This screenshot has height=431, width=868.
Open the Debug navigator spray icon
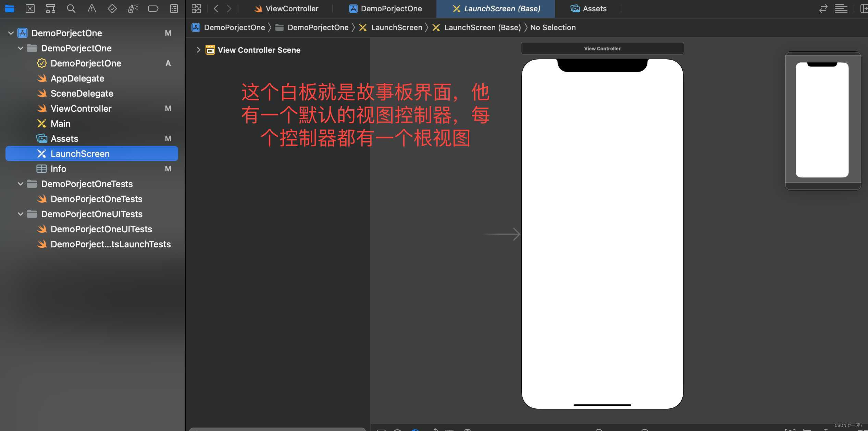(x=133, y=9)
